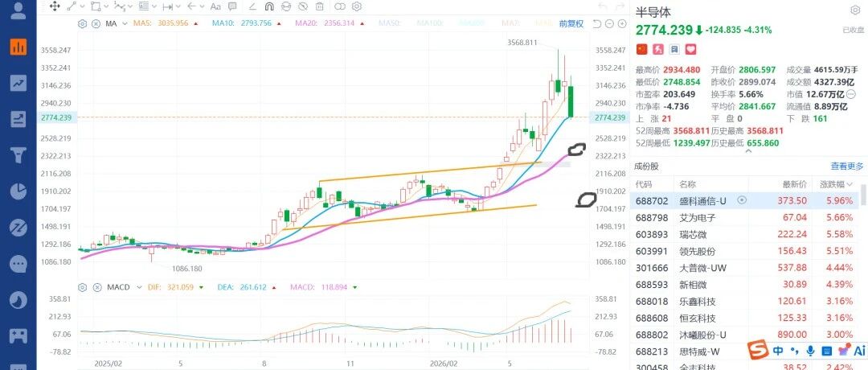Click the China flag market icon

pos(641,49)
